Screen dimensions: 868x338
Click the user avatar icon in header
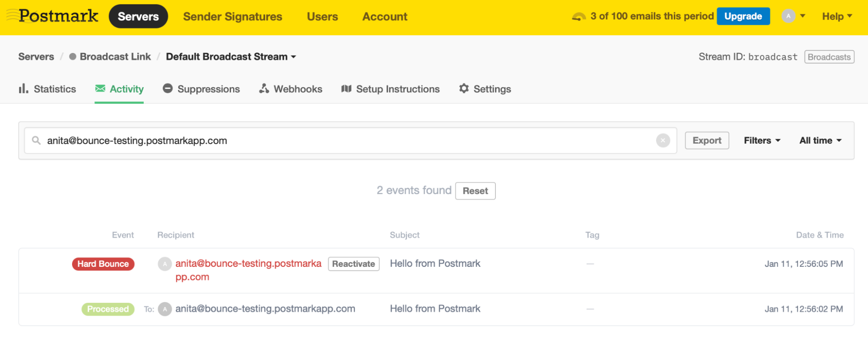788,16
